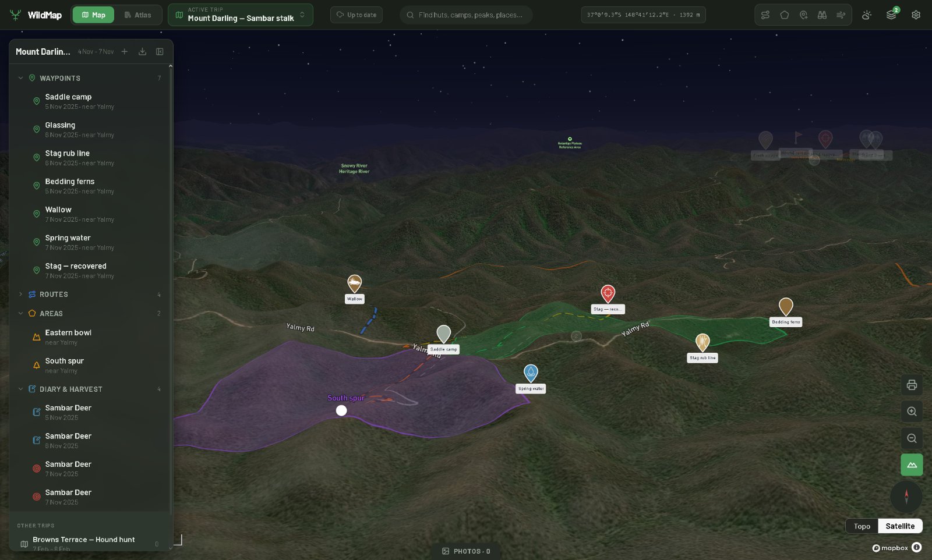Open Browns Terrace Hound hunt trip
The width and height of the screenshot is (932, 560).
click(x=90, y=543)
